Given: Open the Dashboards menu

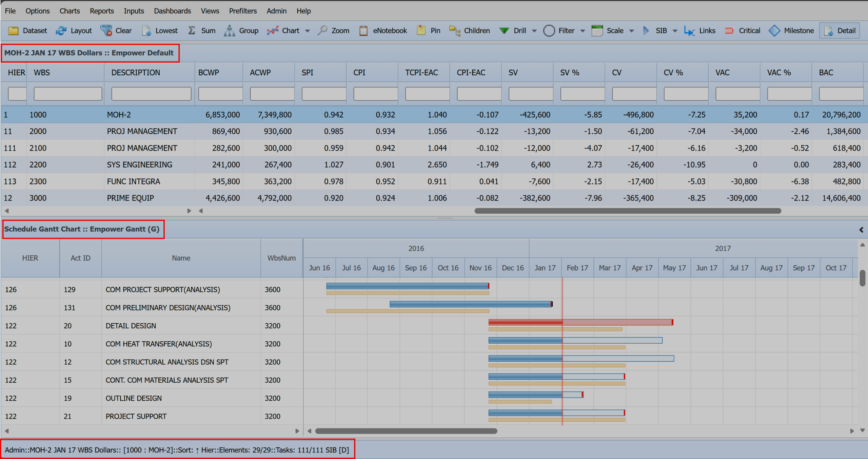Looking at the screenshot, I should click(x=172, y=11).
